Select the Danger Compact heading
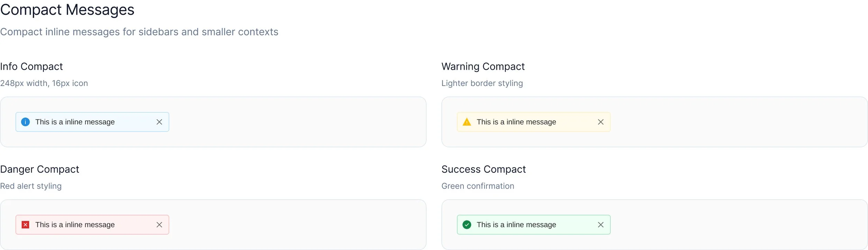Screen dimensions: 868x250 tap(40, 169)
